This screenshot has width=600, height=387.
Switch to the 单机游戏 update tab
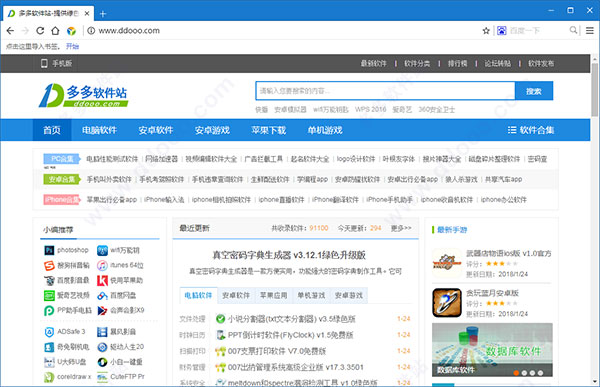click(311, 295)
